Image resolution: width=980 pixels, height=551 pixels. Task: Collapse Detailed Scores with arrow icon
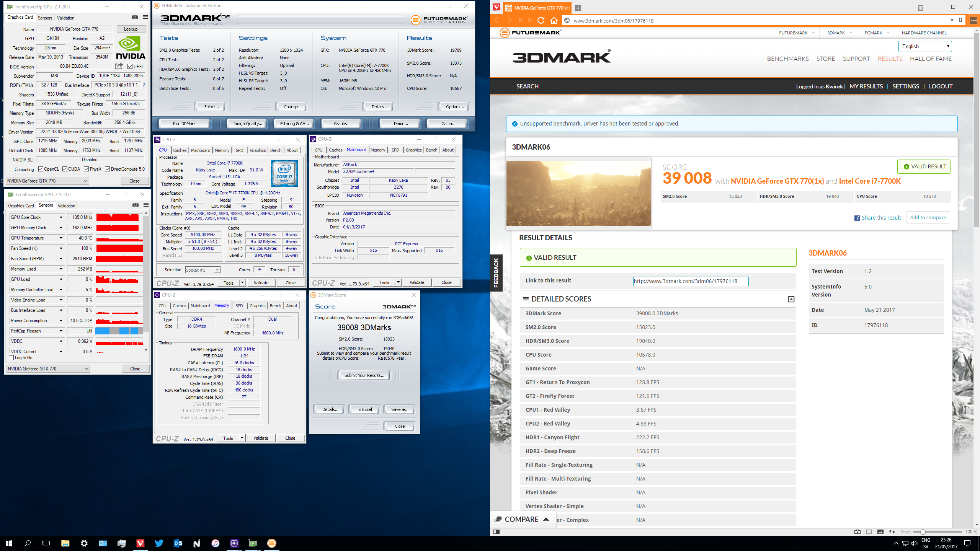tap(791, 299)
